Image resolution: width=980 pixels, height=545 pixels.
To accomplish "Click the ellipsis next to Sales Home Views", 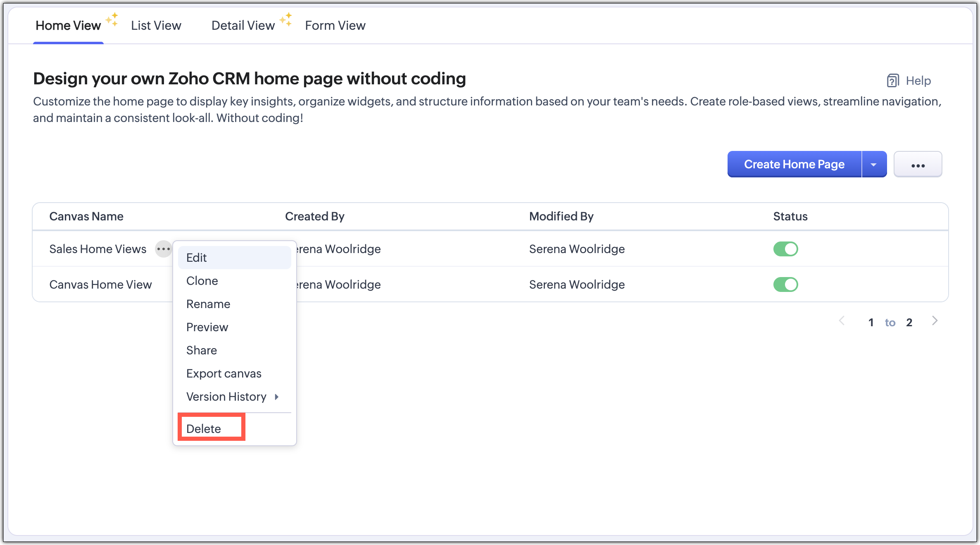I will click(163, 249).
